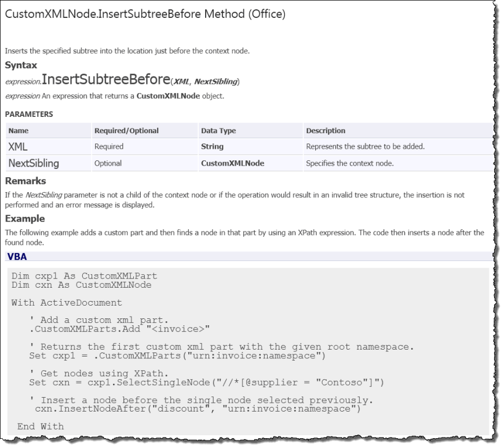Click the String data type for XML
This screenshot has height=448, width=504.
pyautogui.click(x=210, y=146)
